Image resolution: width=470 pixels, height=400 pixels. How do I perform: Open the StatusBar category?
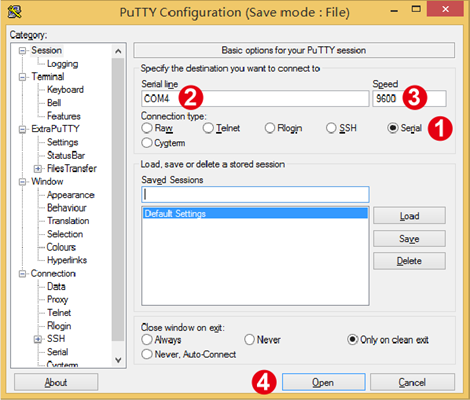click(x=66, y=155)
